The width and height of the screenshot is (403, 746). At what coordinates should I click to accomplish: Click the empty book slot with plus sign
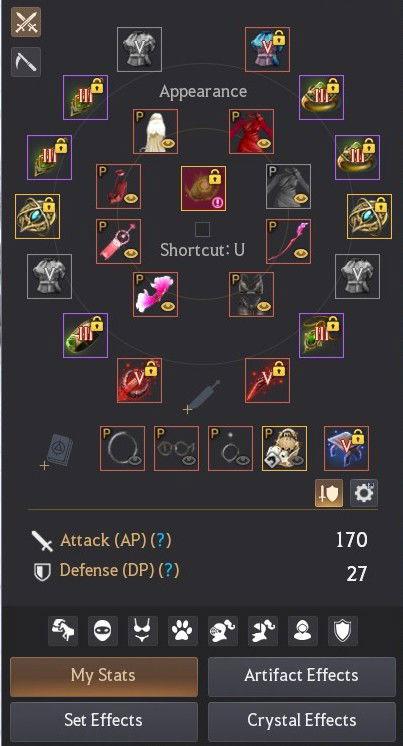pyautogui.click(x=57, y=450)
